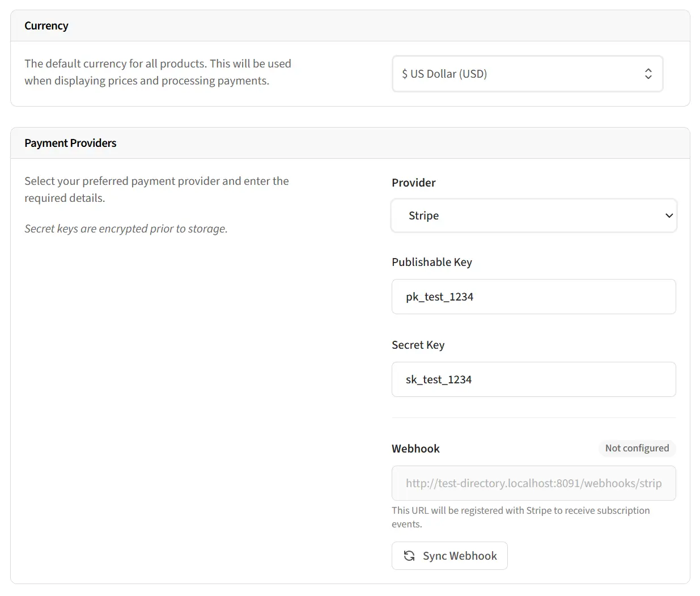Click the sk_test_1234 key value
This screenshot has height=596, width=700.
tap(438, 379)
